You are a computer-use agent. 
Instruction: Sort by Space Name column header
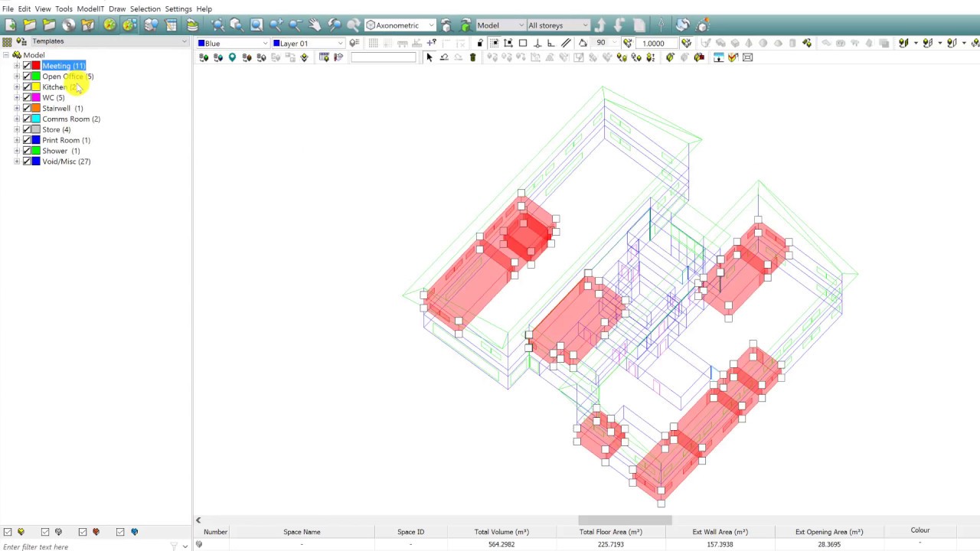pyautogui.click(x=302, y=532)
